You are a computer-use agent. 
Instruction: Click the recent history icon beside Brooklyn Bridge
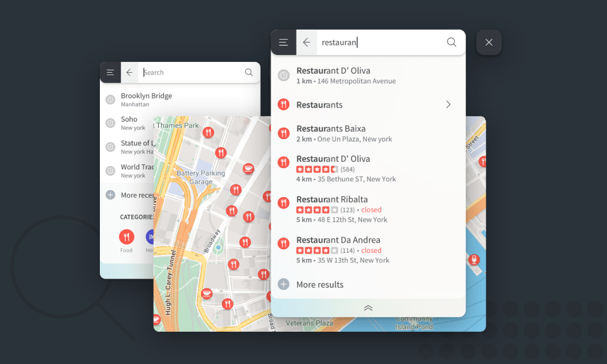pyautogui.click(x=110, y=99)
